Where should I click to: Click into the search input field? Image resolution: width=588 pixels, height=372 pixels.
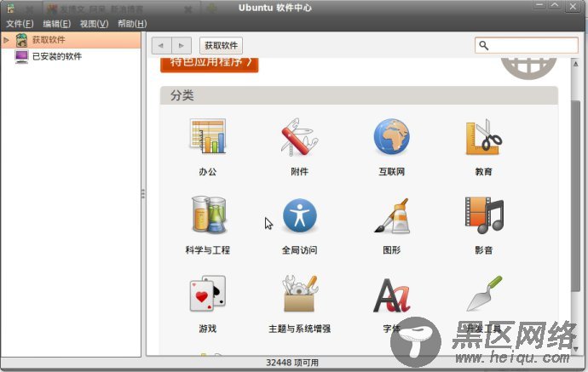[x=527, y=45]
